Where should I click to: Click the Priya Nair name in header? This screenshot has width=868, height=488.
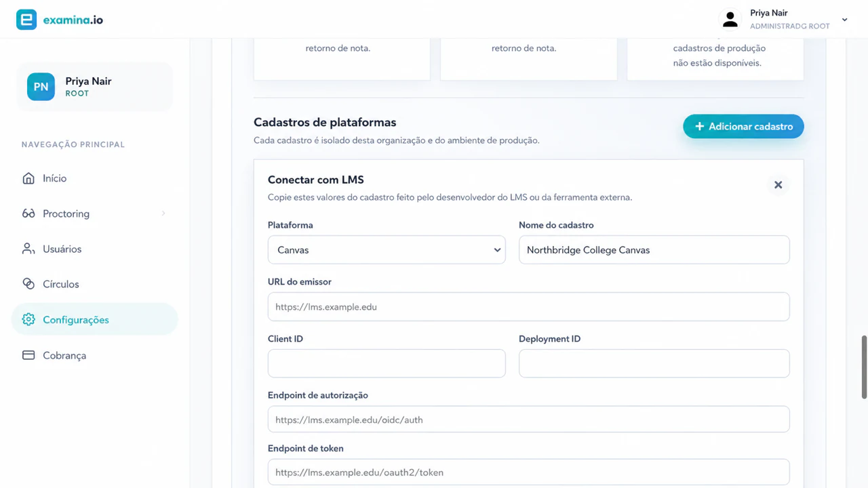[x=769, y=13]
